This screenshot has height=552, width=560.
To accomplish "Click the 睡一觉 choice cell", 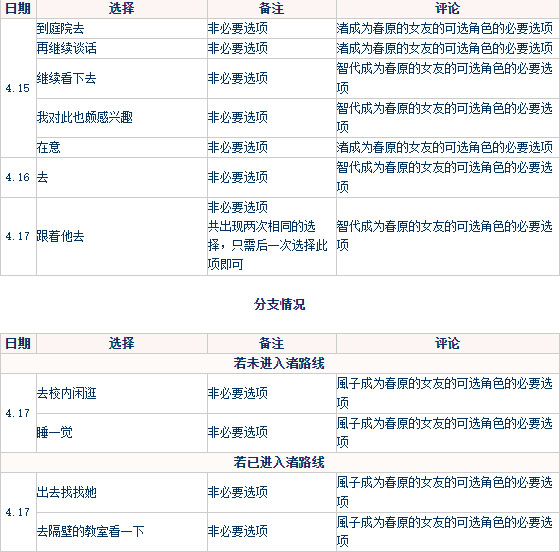I will tap(121, 433).
